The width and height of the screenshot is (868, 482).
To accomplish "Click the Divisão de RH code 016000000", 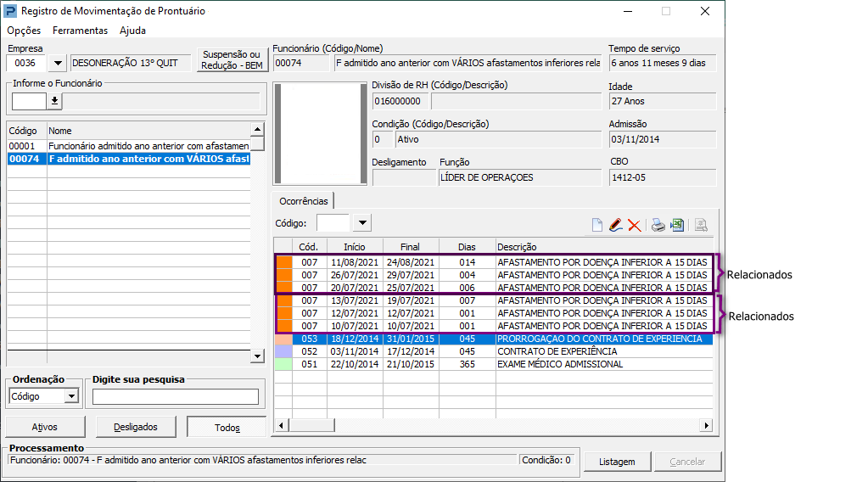I will pyautogui.click(x=400, y=101).
